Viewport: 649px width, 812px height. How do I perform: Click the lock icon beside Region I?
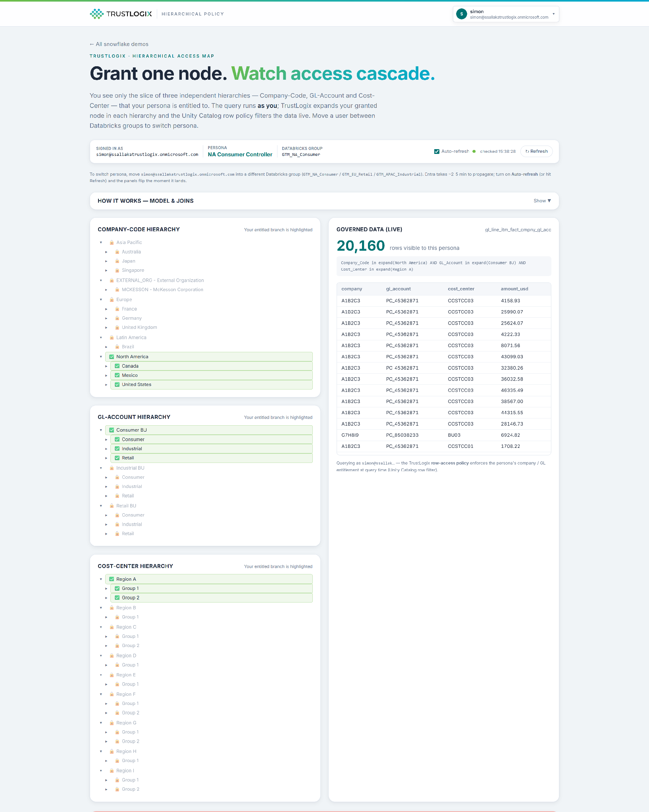(112, 771)
